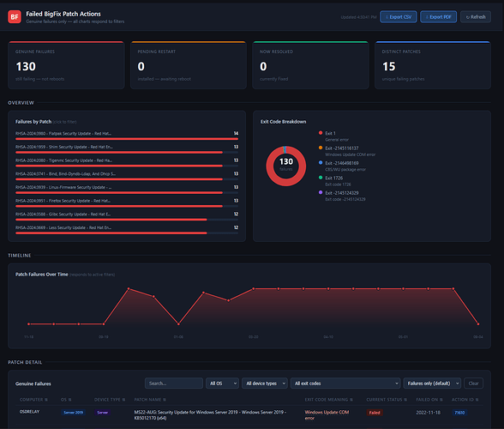Export failures to CSV
Image resolution: width=504 pixels, height=429 pixels.
click(399, 17)
